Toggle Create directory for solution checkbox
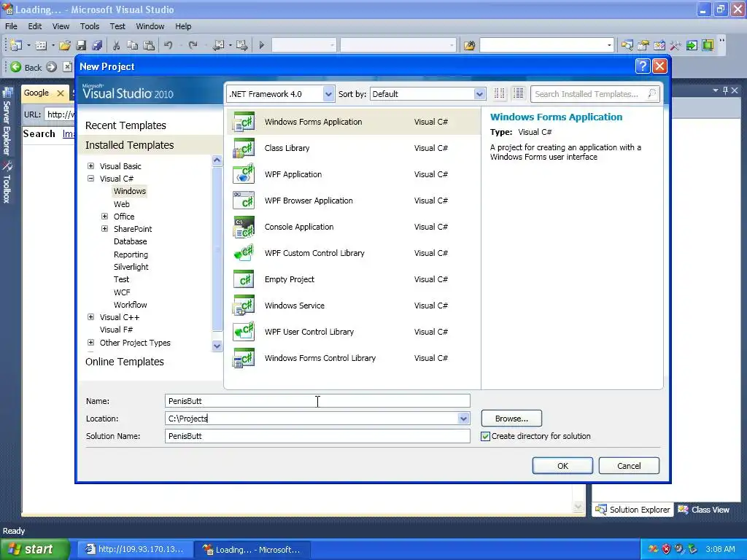 pos(485,436)
